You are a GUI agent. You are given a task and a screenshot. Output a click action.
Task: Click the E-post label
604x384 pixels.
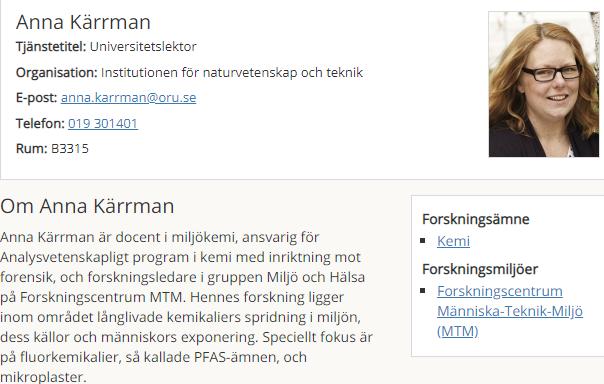[37, 97]
